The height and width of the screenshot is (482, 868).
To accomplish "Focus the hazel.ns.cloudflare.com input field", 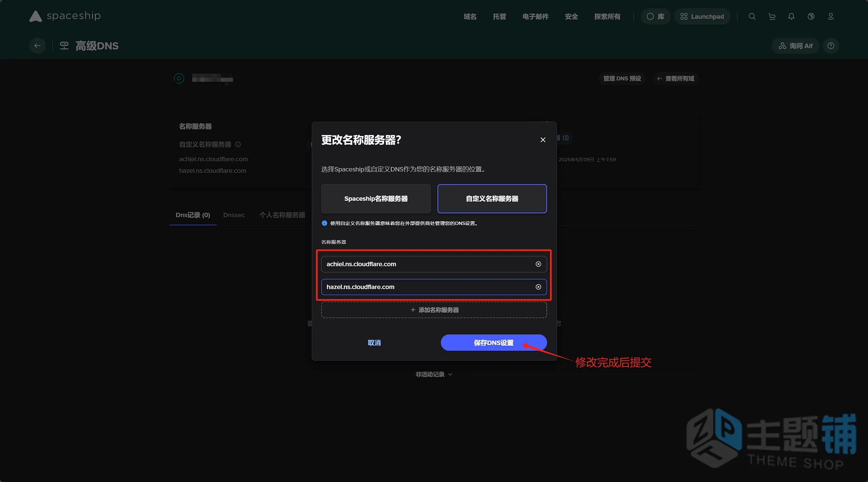I will [434, 287].
